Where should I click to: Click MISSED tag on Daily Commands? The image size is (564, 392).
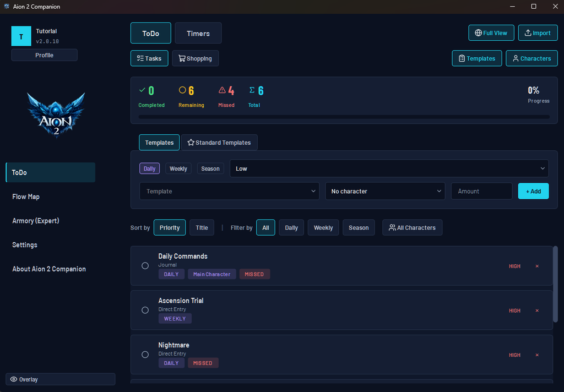pyautogui.click(x=254, y=274)
